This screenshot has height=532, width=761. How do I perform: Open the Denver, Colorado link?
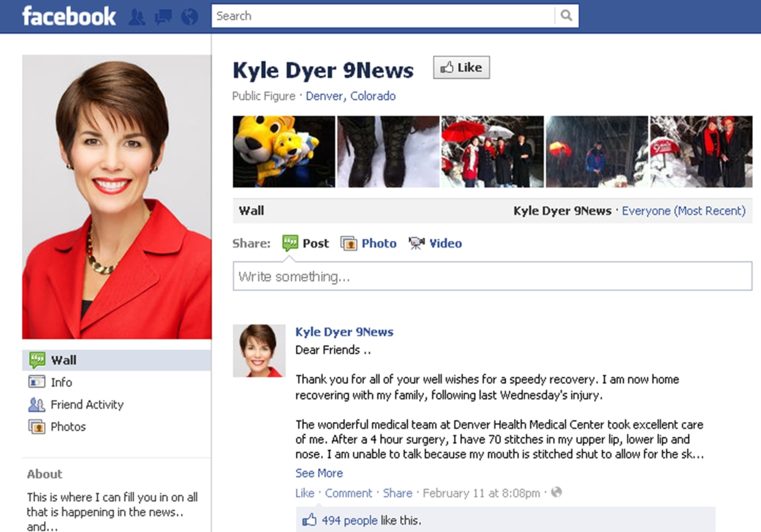pos(350,96)
